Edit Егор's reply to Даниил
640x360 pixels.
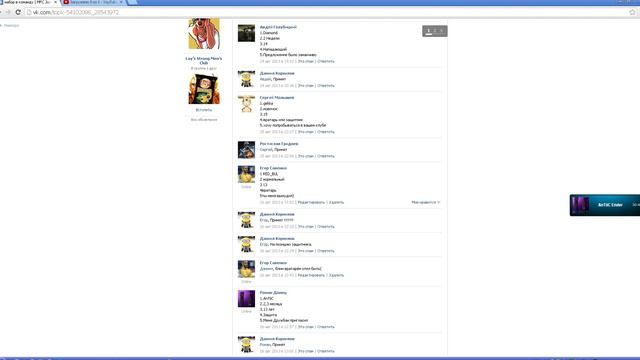311,276
